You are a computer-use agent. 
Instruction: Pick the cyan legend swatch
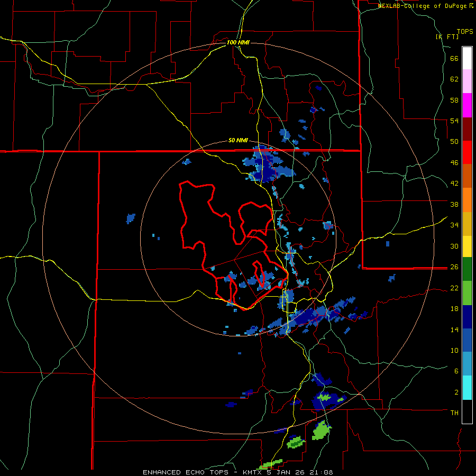click(467, 388)
